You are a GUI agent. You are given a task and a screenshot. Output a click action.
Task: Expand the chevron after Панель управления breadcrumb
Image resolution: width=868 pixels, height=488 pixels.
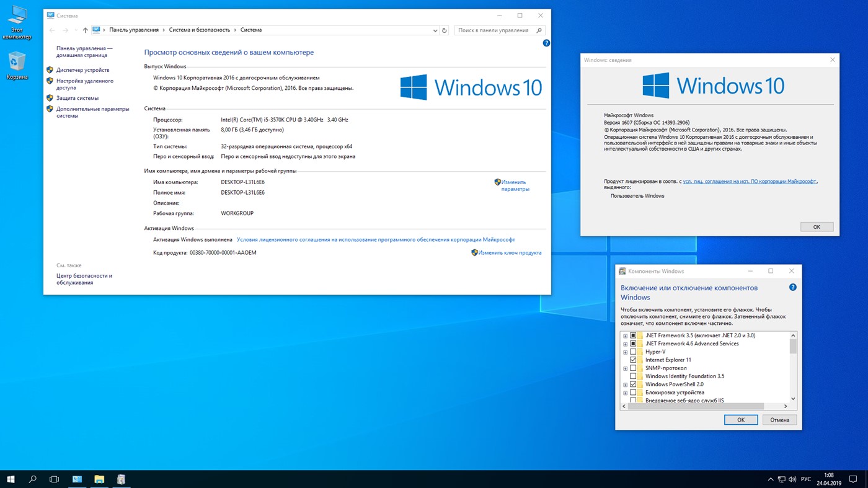coord(164,30)
